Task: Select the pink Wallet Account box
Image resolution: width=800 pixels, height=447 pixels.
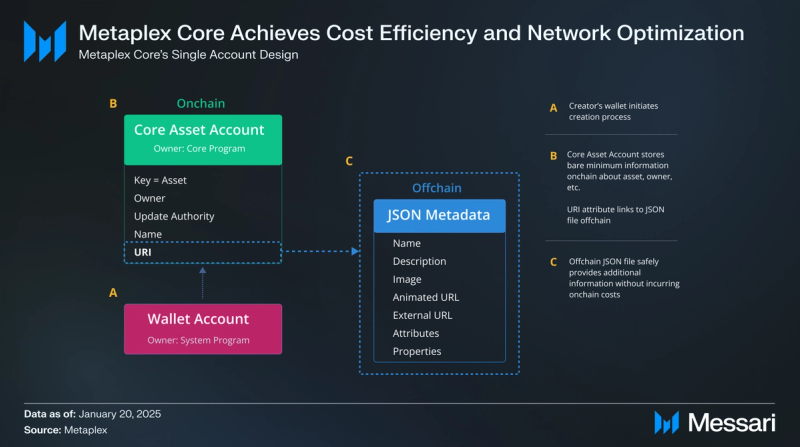Action: click(x=203, y=329)
